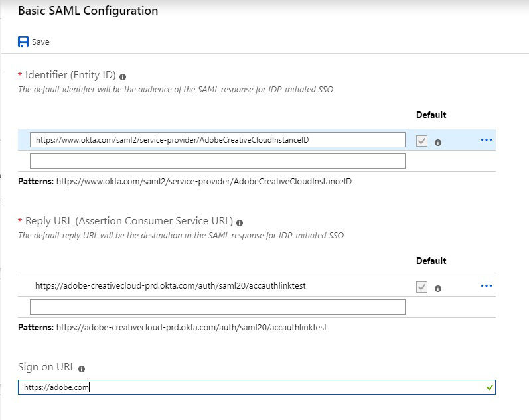
Task: Click the empty second Reply URL input field
Action: pyautogui.click(x=218, y=307)
